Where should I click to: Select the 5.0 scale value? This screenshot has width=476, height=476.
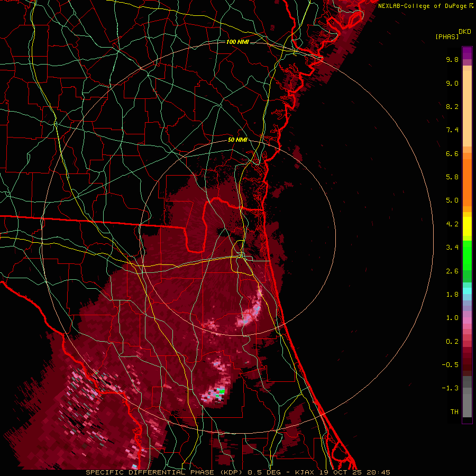pyautogui.click(x=452, y=200)
